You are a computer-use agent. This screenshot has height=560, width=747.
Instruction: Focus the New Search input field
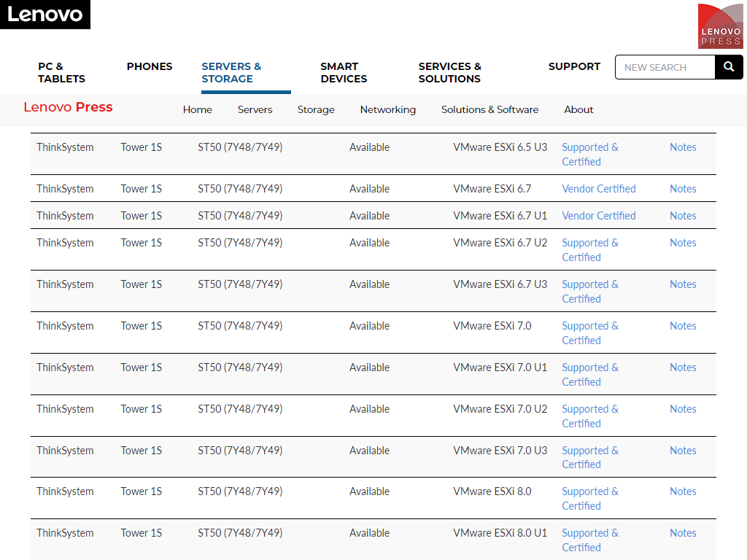pos(665,67)
